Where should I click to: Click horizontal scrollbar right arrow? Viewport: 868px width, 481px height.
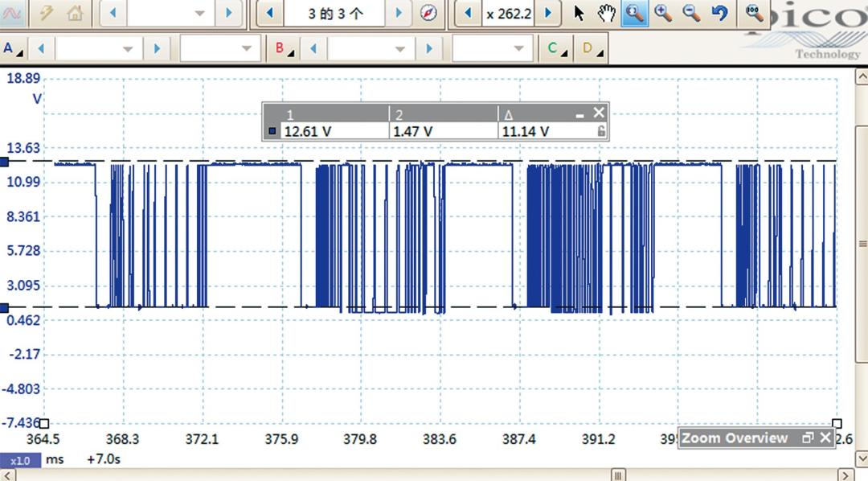(845, 475)
